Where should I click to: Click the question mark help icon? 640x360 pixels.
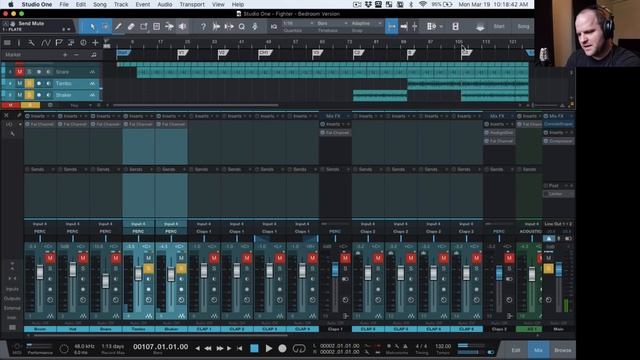click(x=203, y=27)
